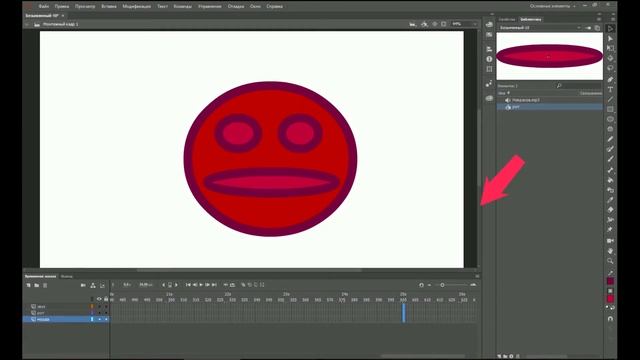Image resolution: width=640 pixels, height=360 pixels.
Task: Toggle visibility dot of the top layer
Action: 99,306
